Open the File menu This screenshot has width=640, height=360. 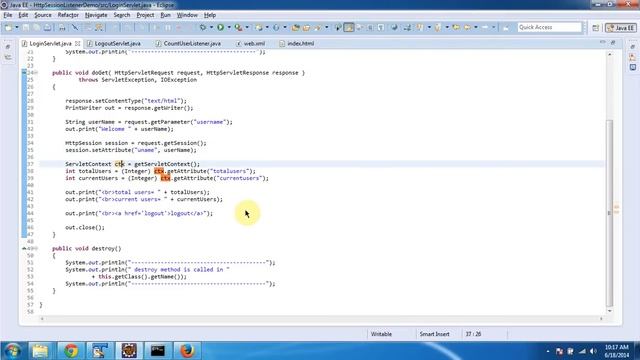pos(8,15)
